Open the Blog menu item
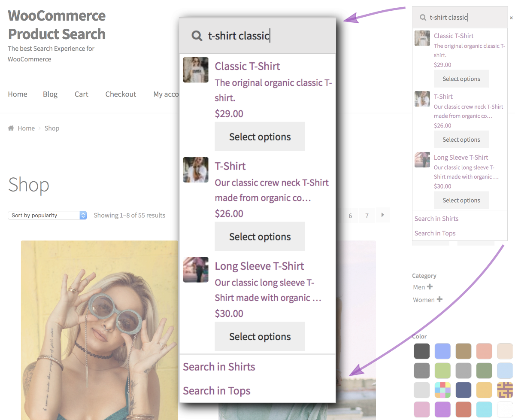Viewport: 515px width, 420px height. [x=50, y=94]
